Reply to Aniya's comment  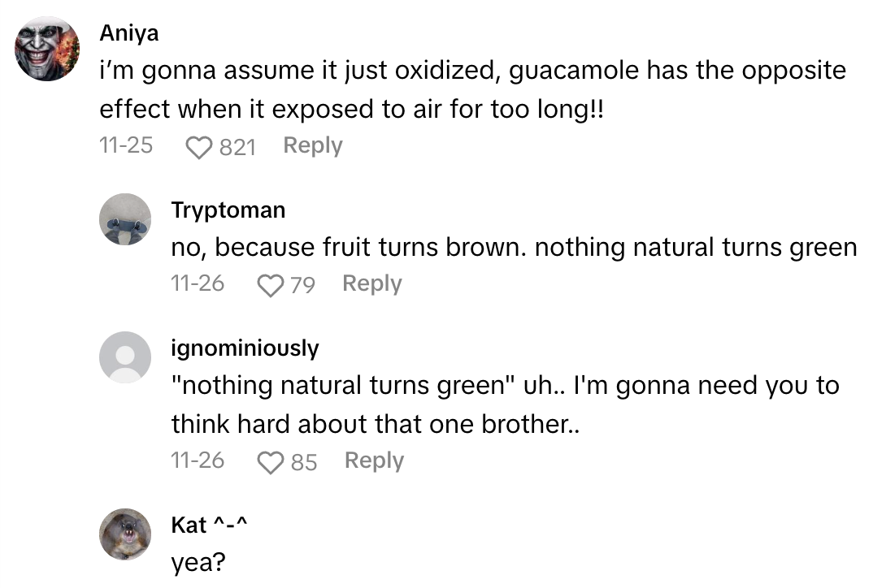[312, 145]
